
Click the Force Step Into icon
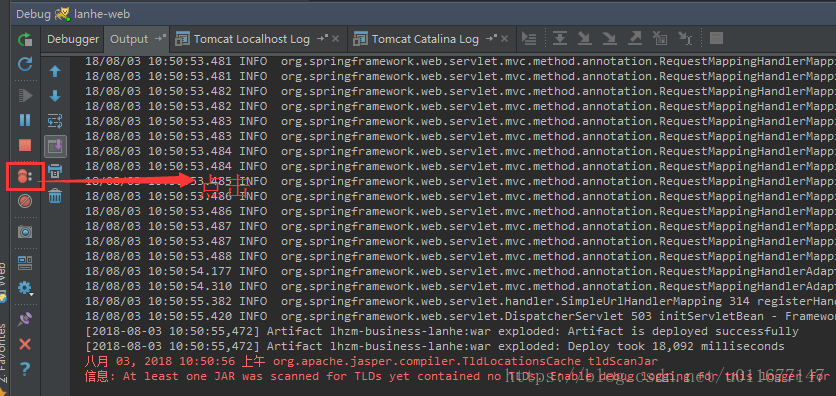[x=609, y=38]
